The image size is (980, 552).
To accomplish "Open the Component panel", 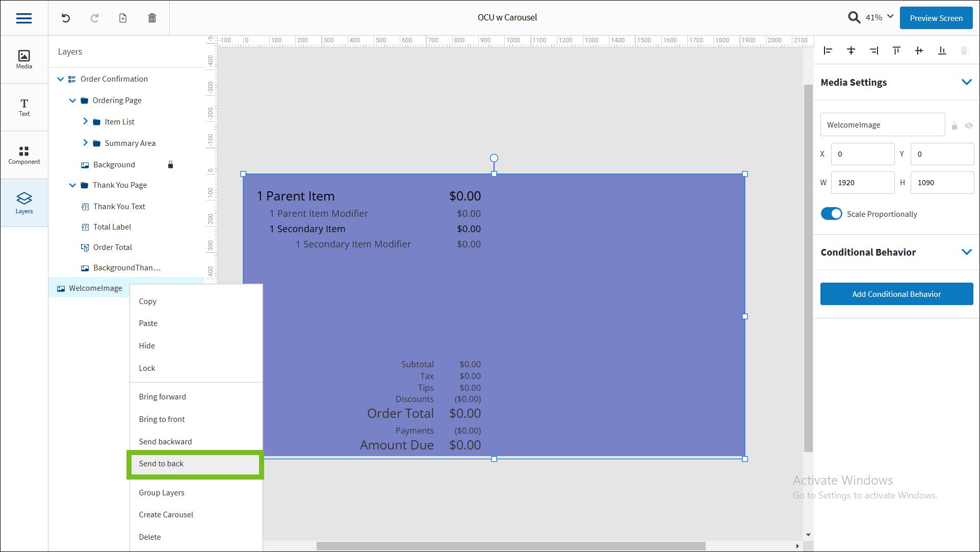I will point(24,155).
